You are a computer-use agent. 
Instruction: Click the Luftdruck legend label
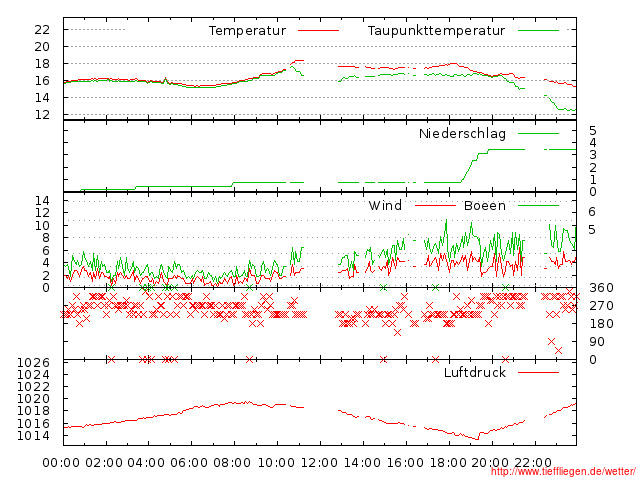click(x=475, y=372)
